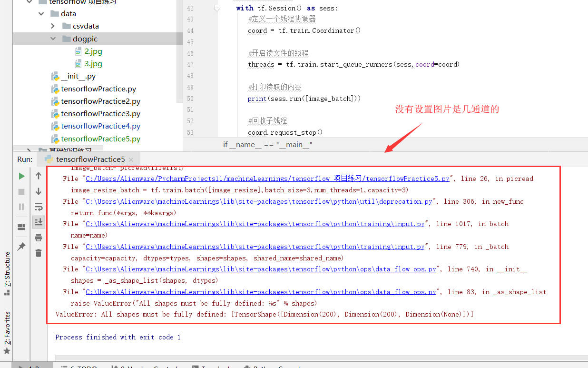Click the Run console horizontal scrollbar

(322, 358)
